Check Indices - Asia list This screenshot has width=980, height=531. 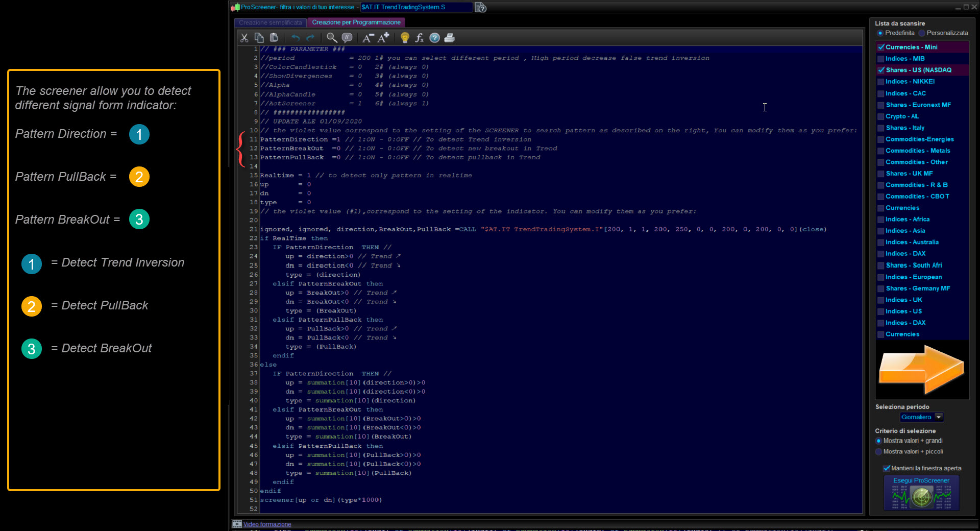click(881, 231)
